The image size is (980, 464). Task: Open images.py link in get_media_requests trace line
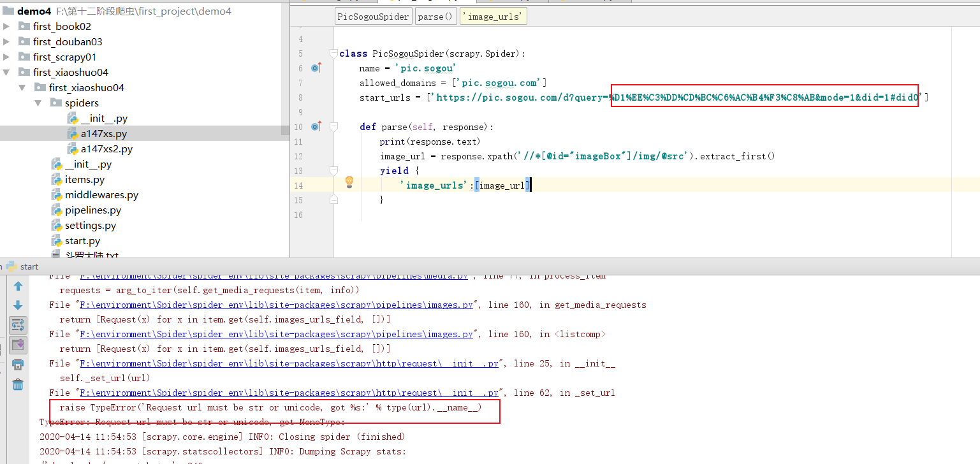[x=276, y=305]
